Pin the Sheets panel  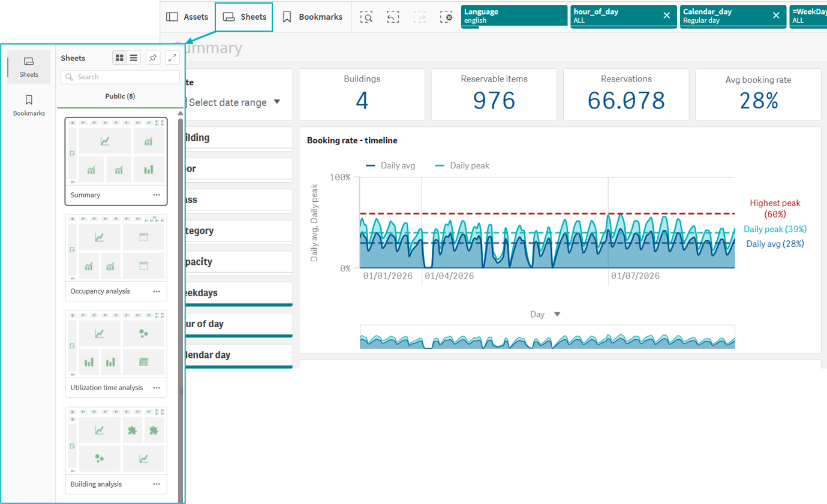[154, 58]
